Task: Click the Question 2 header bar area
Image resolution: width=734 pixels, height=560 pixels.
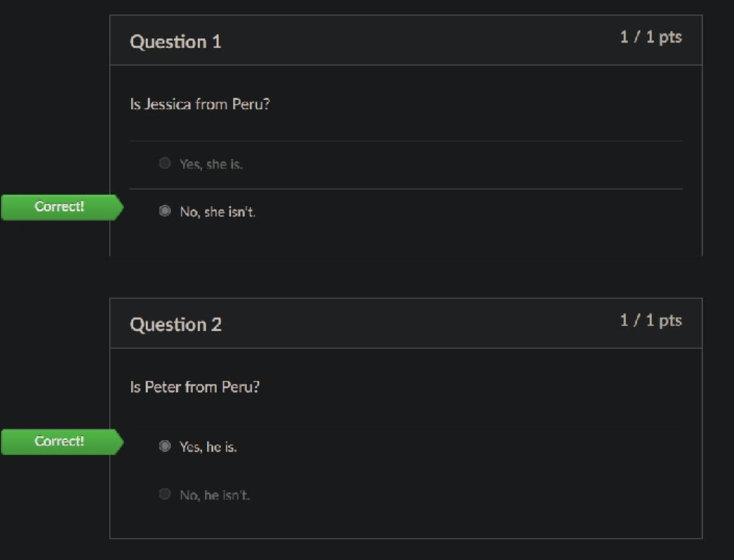Action: tap(404, 324)
